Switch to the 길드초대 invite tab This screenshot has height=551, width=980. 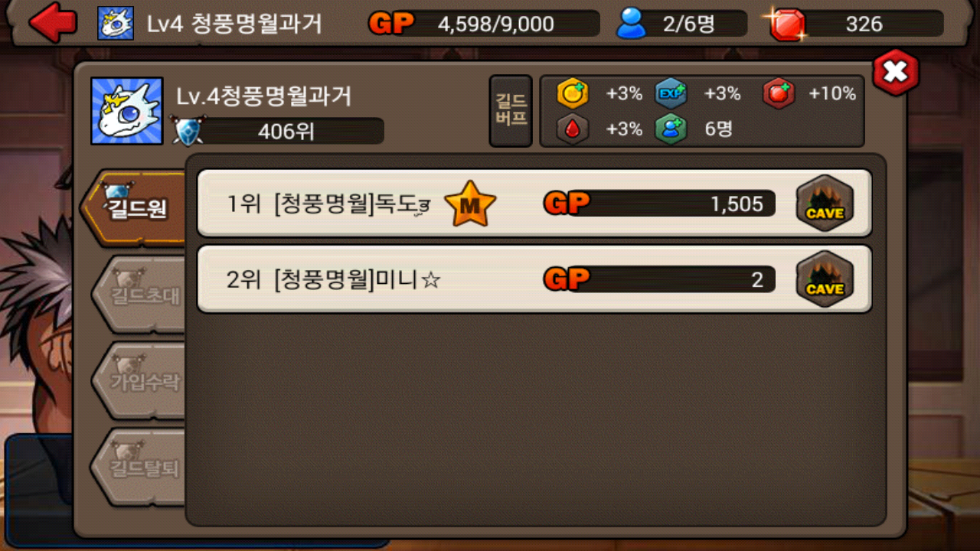point(139,295)
